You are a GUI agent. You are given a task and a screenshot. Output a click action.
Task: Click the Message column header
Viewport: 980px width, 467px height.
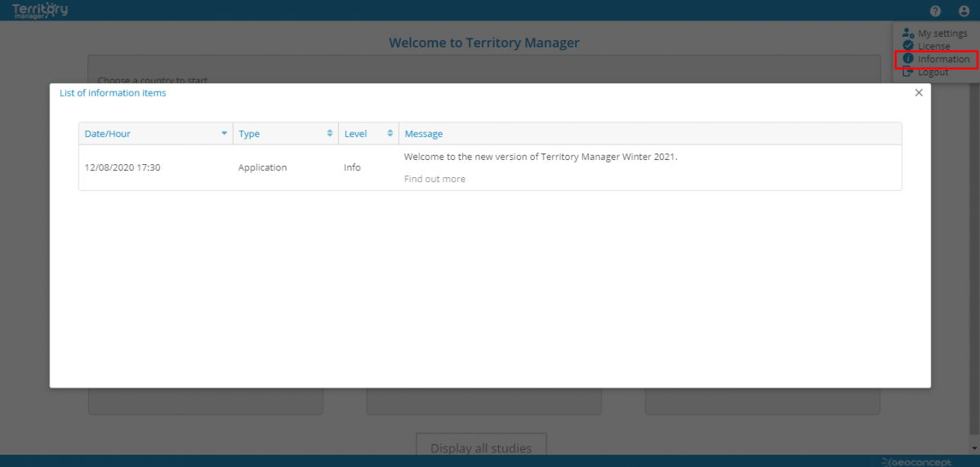point(424,134)
